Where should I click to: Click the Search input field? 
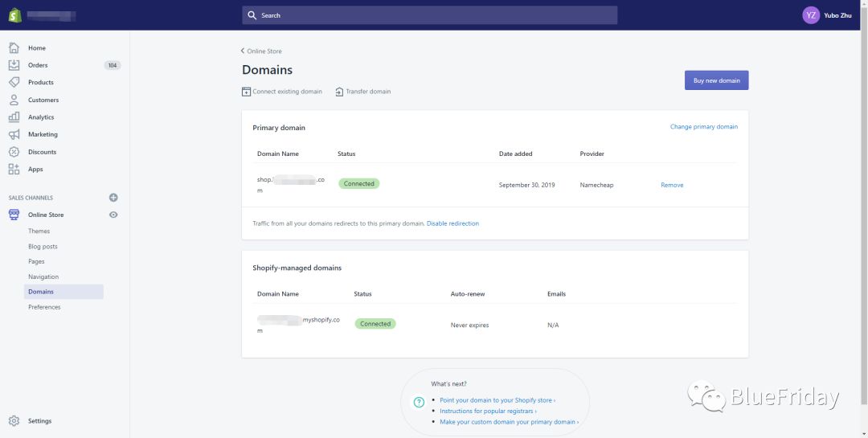click(x=429, y=15)
